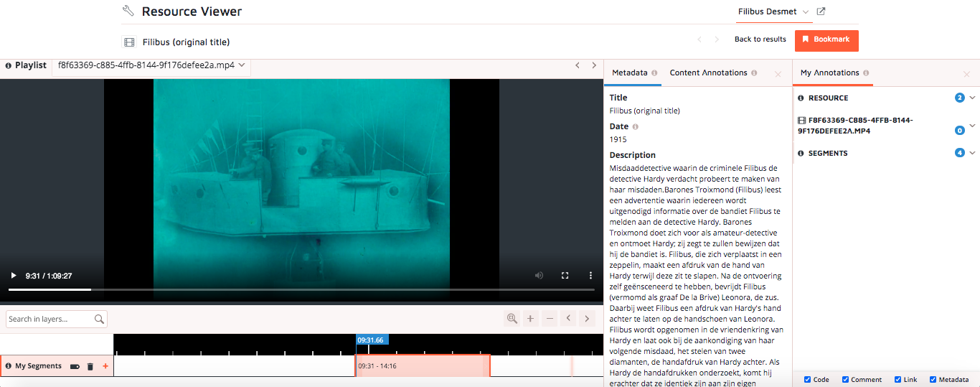Click the timeline zoom magnifier icon
Viewport: 980px width, 387px height.
[x=512, y=319]
